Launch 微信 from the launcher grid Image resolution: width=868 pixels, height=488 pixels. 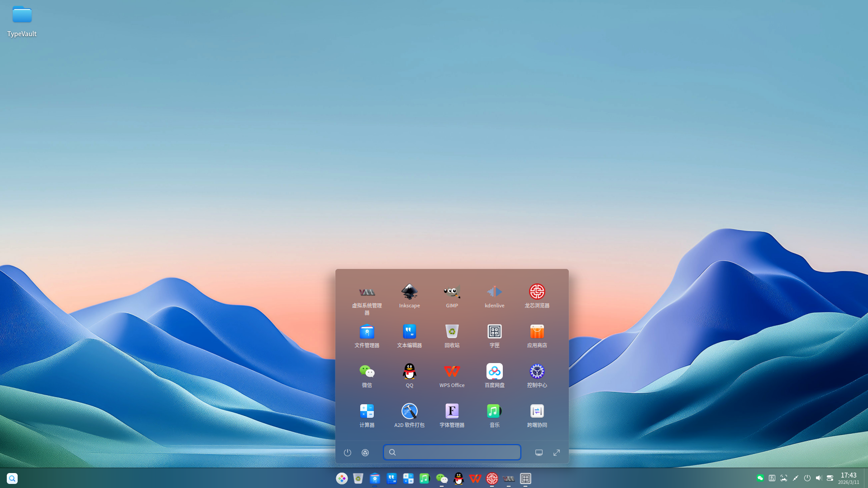(367, 375)
